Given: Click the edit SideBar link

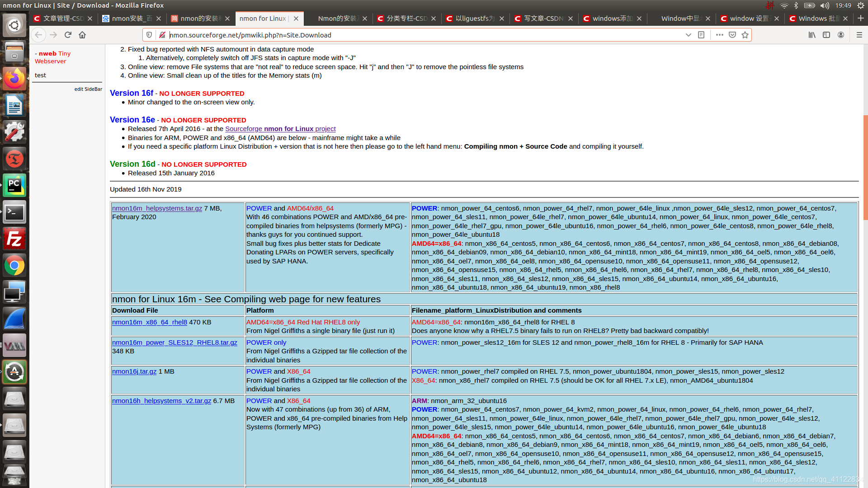Looking at the screenshot, I should point(88,89).
